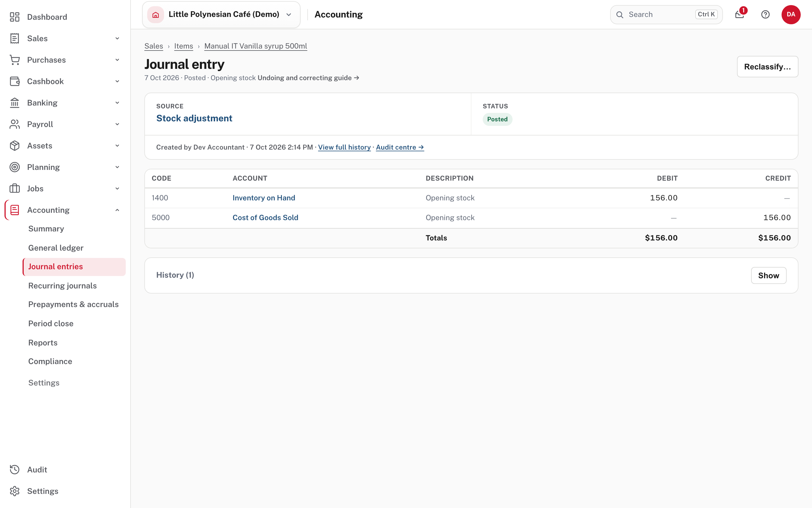The height and width of the screenshot is (508, 812).
Task: Open the View full history link
Action: coord(344,147)
